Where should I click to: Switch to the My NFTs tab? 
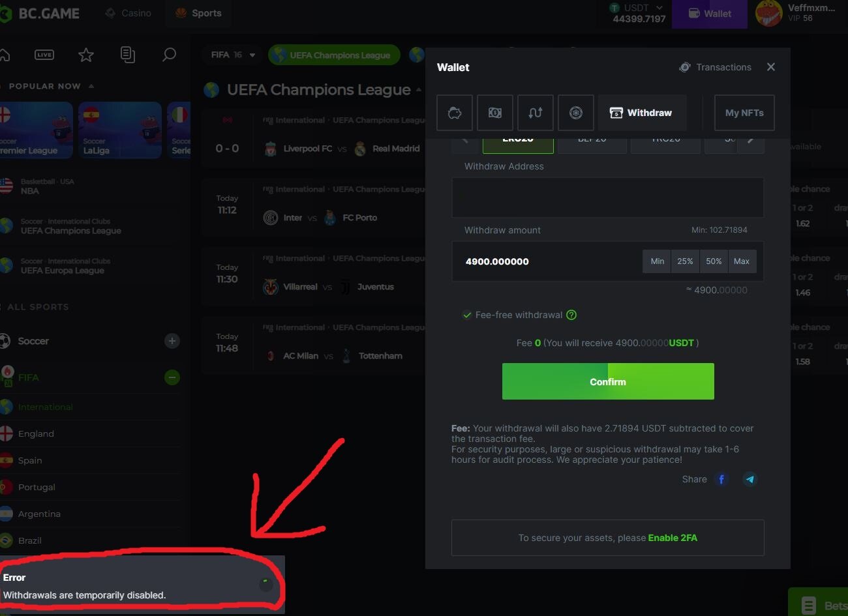coord(744,113)
